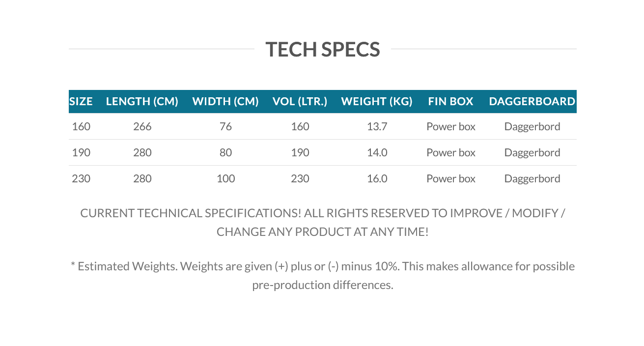Click the FIN BOX column header
Image resolution: width=644 pixels, height=346 pixels.
click(450, 101)
